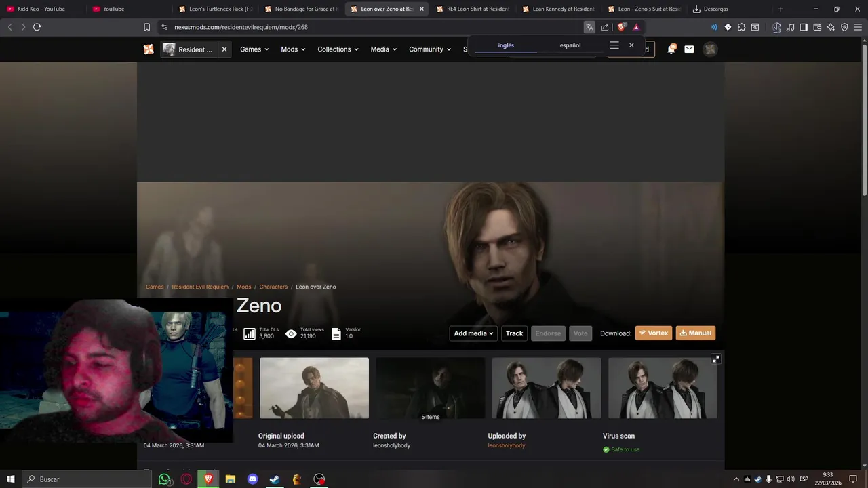Open Leo AI sparkle icon
This screenshot has height=488, width=868.
click(831, 27)
